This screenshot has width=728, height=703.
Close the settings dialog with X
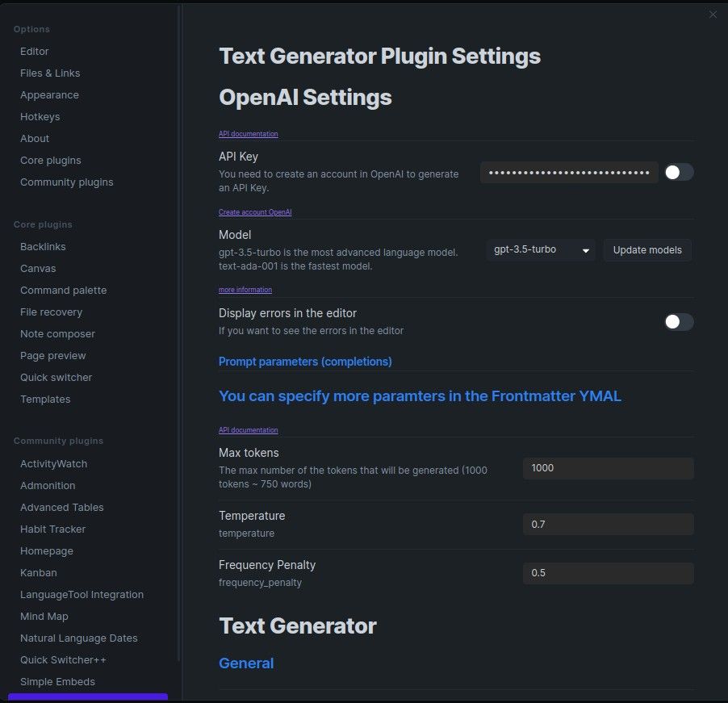pos(713,15)
